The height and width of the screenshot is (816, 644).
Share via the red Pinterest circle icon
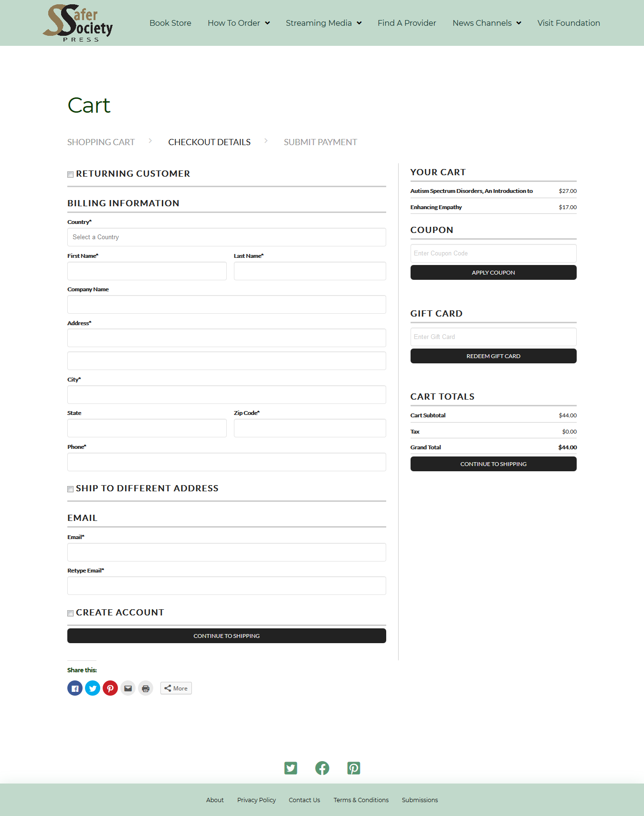[110, 688]
